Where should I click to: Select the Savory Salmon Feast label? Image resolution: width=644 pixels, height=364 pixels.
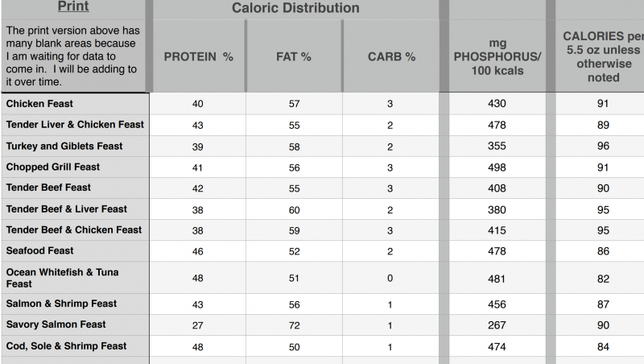click(x=56, y=325)
